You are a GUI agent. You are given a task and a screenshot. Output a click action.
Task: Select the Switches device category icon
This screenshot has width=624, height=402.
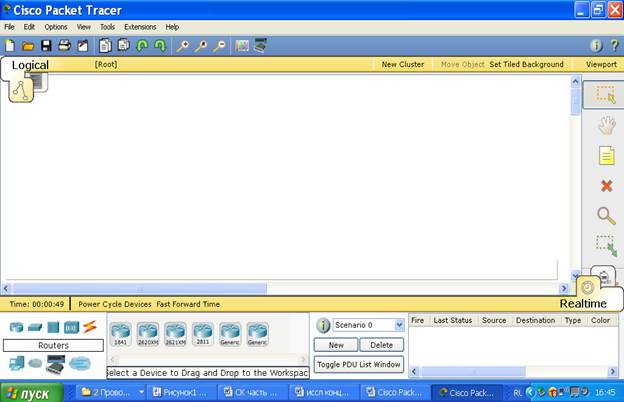35,328
